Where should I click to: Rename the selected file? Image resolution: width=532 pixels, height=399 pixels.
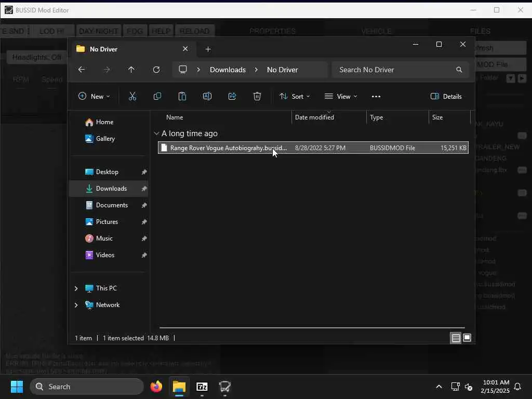click(x=207, y=96)
